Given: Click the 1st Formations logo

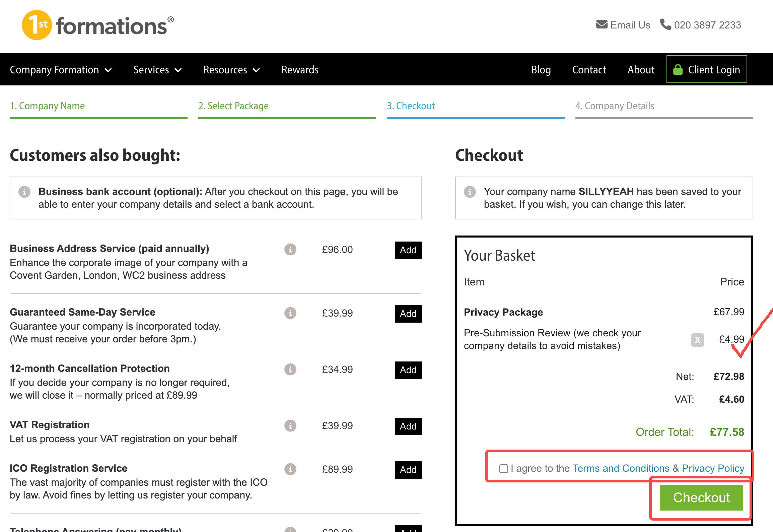Looking at the screenshot, I should [98, 25].
